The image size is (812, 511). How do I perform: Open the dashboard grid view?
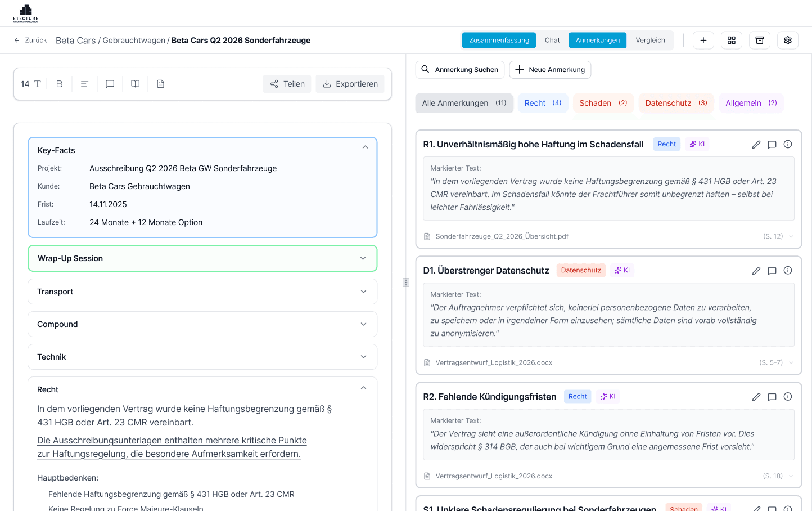tap(731, 40)
